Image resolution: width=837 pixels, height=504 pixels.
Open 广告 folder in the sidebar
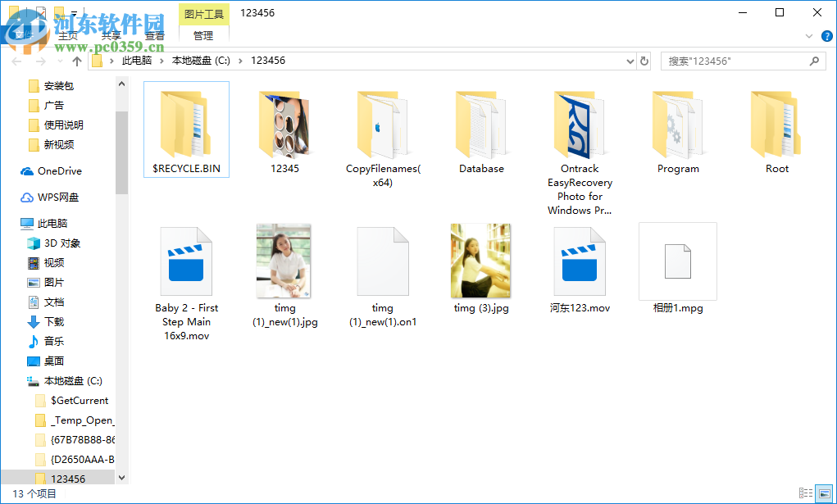coord(46,105)
